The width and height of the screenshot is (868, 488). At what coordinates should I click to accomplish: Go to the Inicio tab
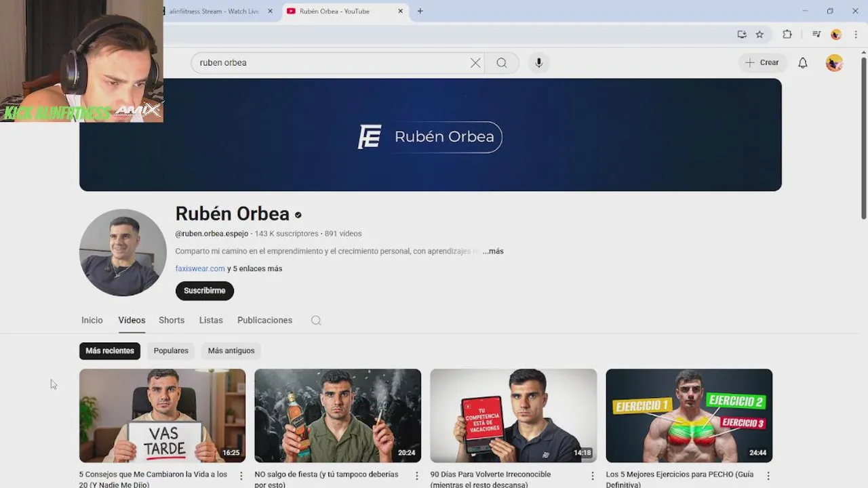(x=92, y=320)
